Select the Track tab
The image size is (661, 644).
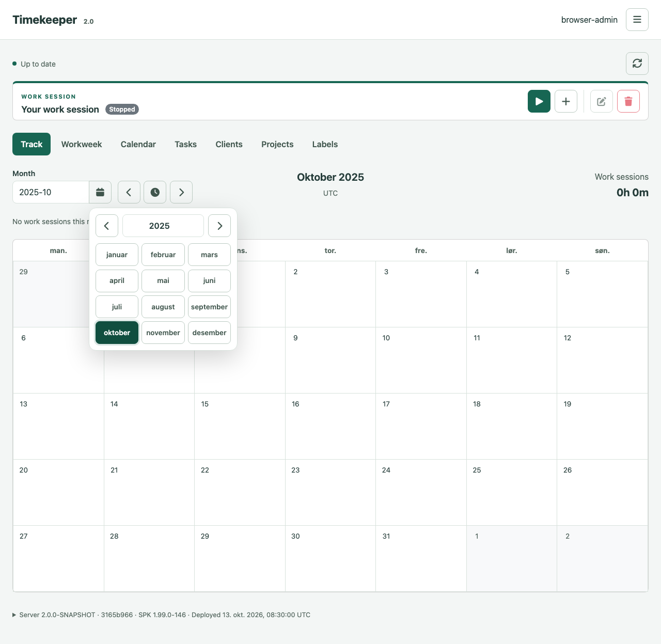coord(32,144)
